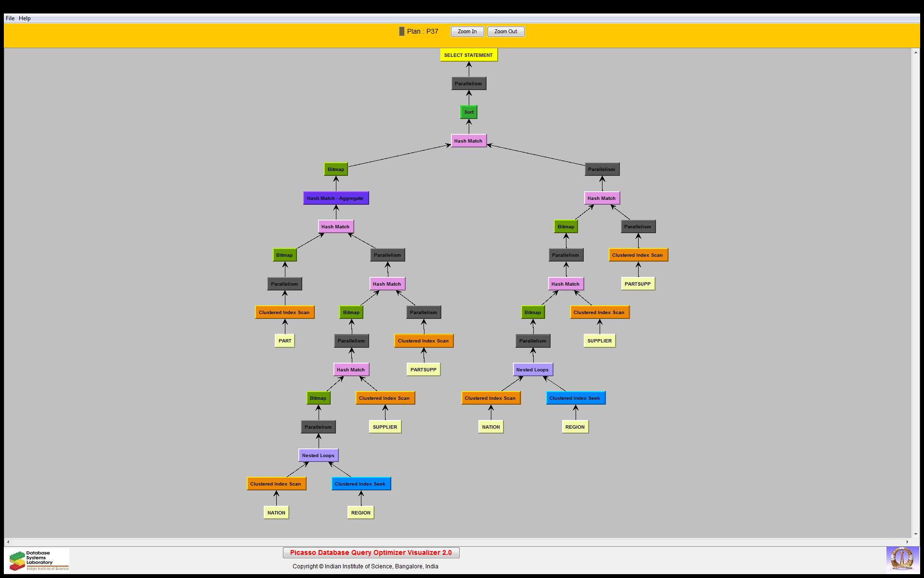The width and height of the screenshot is (924, 578).
Task: Click the vertical scrollbar up arrow
Action: [x=915, y=52]
